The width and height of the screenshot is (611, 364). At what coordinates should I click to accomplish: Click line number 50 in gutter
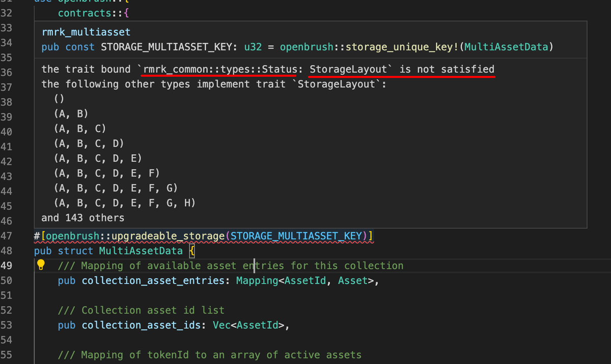[x=6, y=281]
